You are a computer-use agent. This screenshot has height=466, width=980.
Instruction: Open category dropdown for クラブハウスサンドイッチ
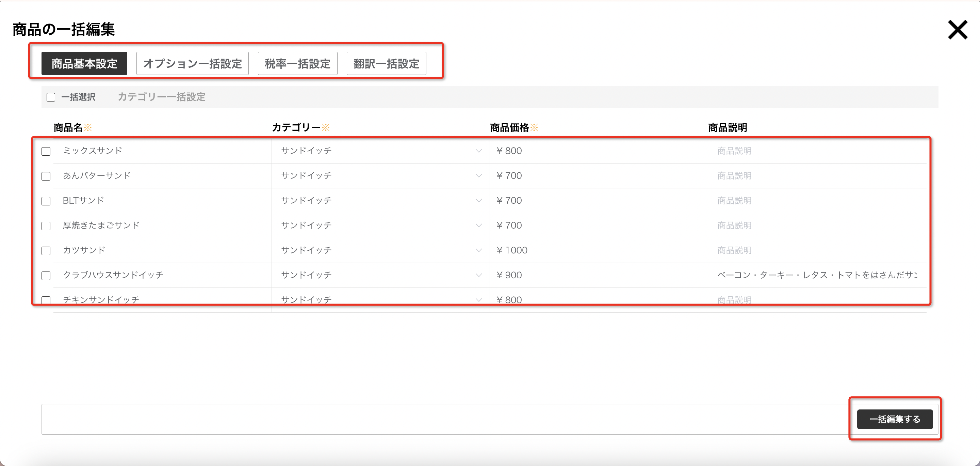pyautogui.click(x=381, y=275)
